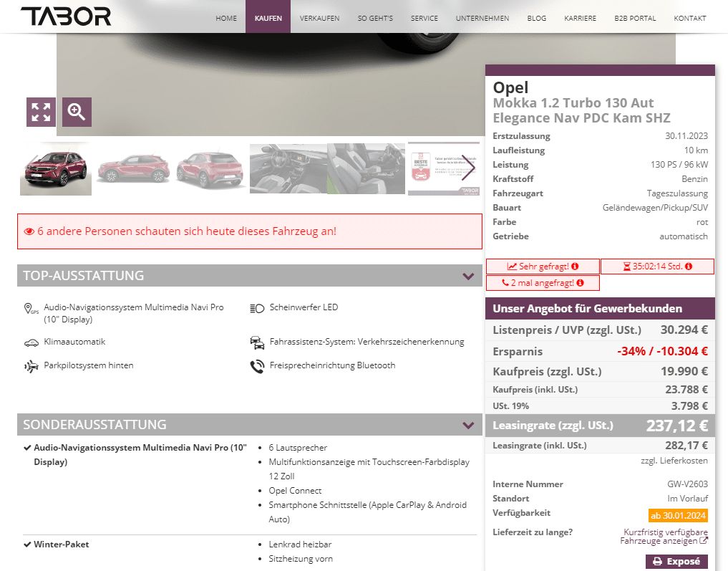This screenshot has height=571, width=728.
Task: Click the ab 30.01.2024 availability badge
Action: tap(678, 515)
